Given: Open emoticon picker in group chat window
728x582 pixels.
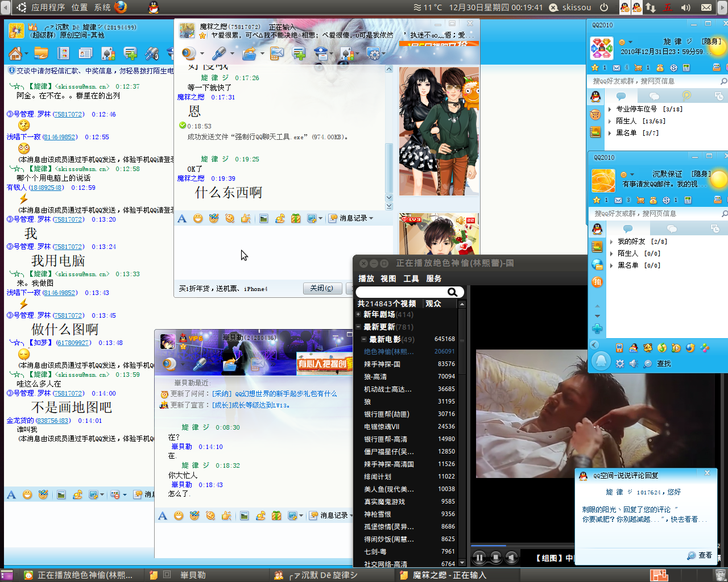Looking at the screenshot, I should point(27,494).
